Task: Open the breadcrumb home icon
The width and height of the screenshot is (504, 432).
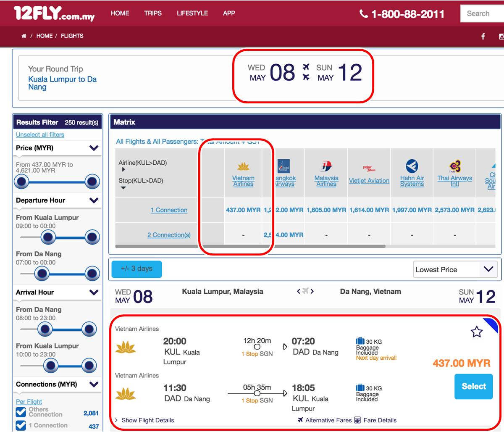Action: (24, 36)
